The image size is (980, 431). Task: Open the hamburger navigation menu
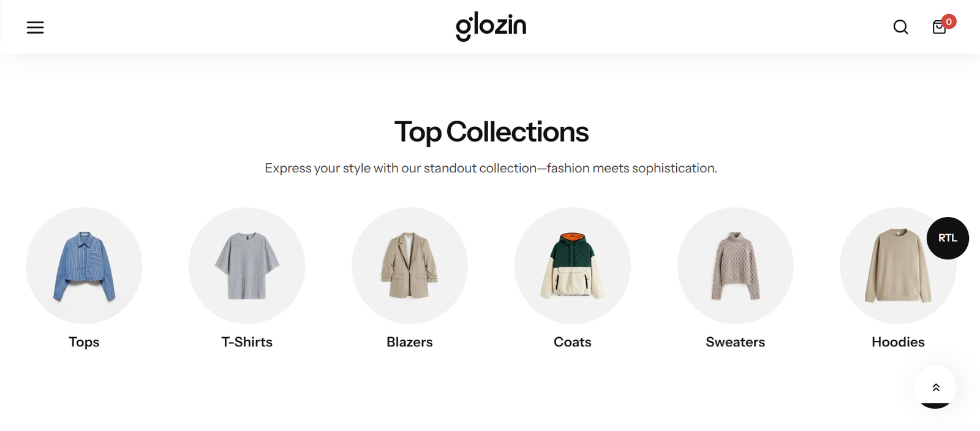35,27
